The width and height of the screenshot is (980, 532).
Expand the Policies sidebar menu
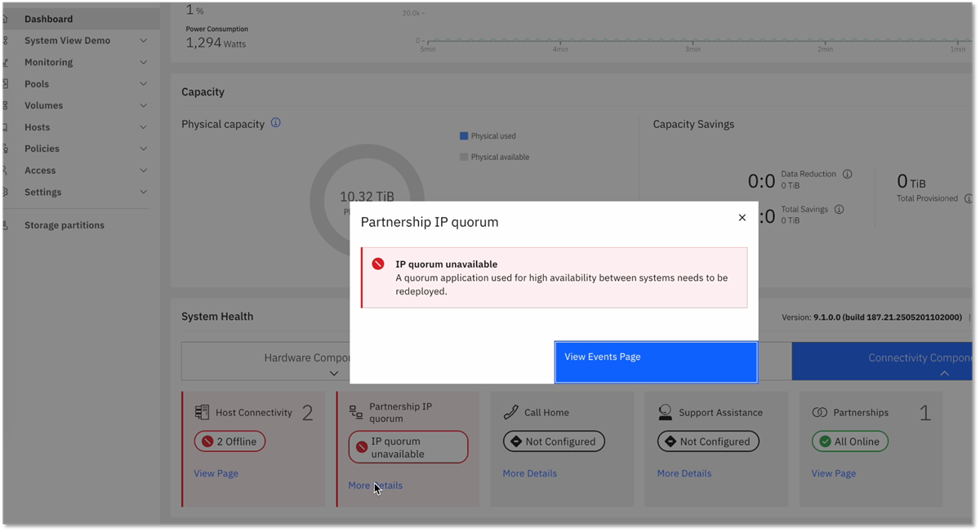click(x=142, y=149)
